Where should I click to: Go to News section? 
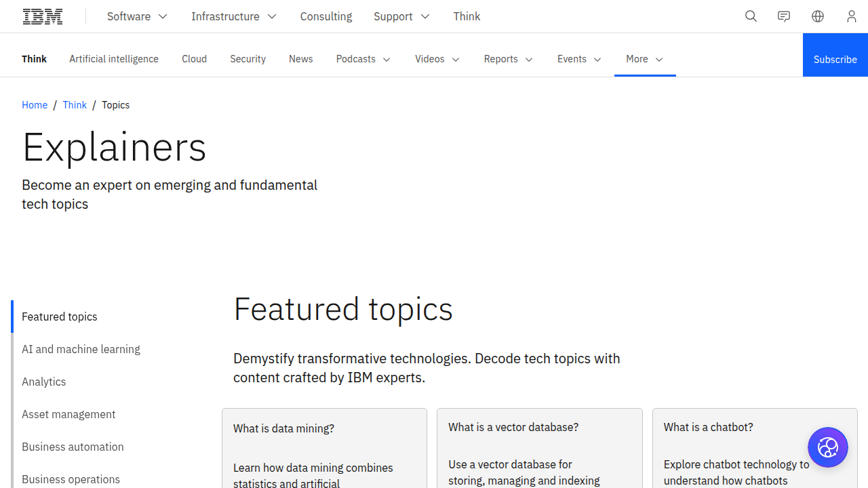pos(300,59)
